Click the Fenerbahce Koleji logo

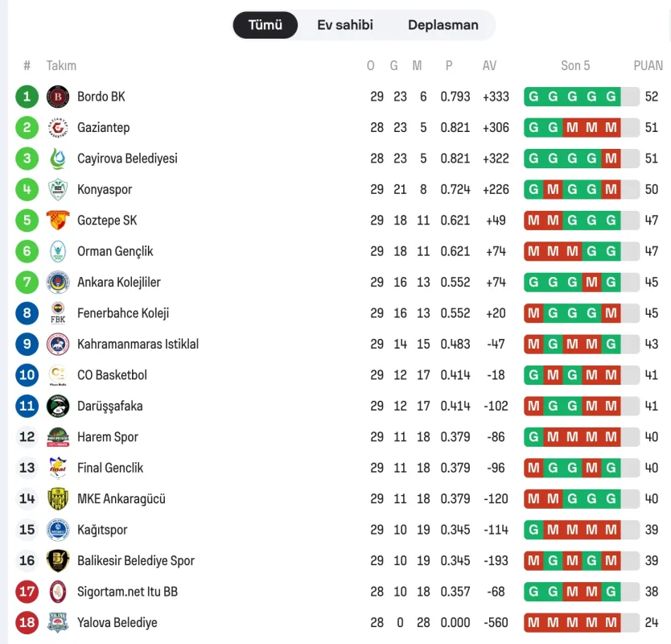58,313
